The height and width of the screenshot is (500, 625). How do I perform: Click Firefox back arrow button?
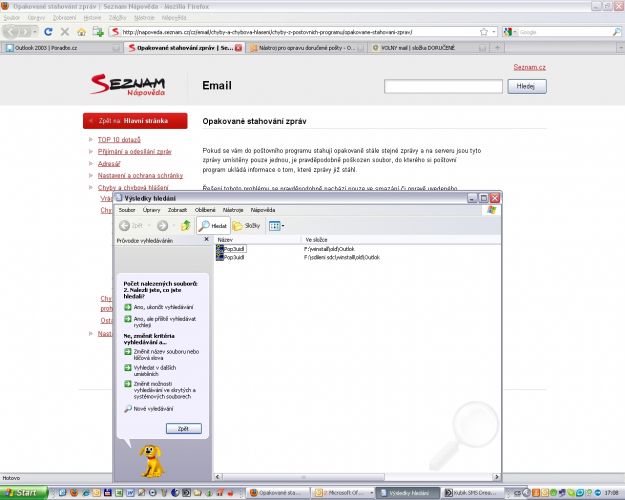click(x=12, y=31)
